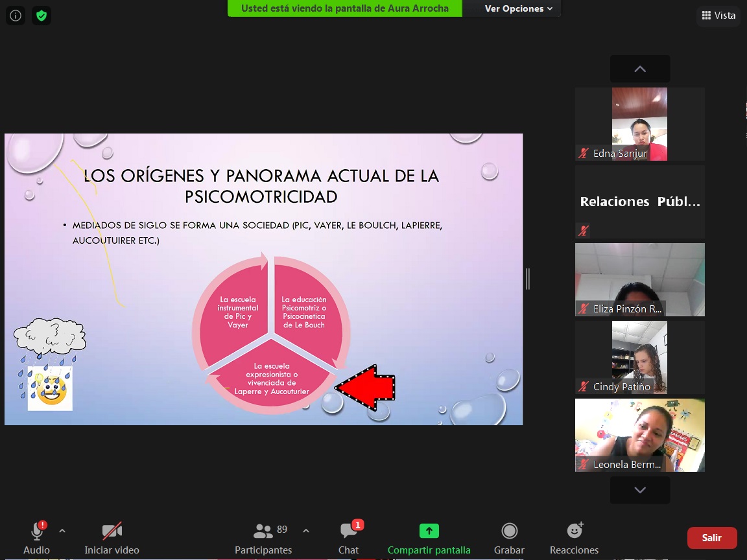Open the green encryption shield icon
The width and height of the screenshot is (747, 560).
(41, 16)
